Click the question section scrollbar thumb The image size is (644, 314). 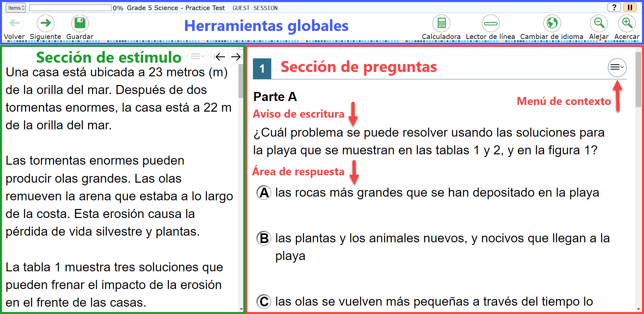pos(638,79)
